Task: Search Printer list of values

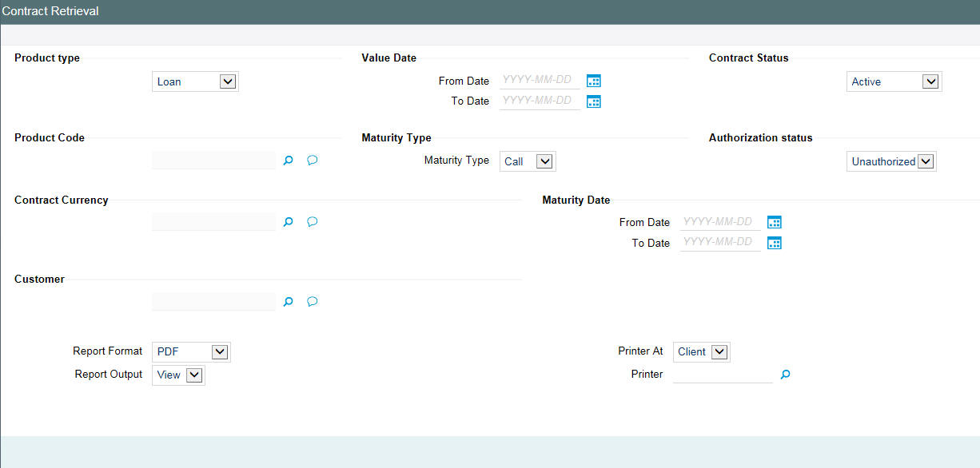Action: pyautogui.click(x=785, y=374)
